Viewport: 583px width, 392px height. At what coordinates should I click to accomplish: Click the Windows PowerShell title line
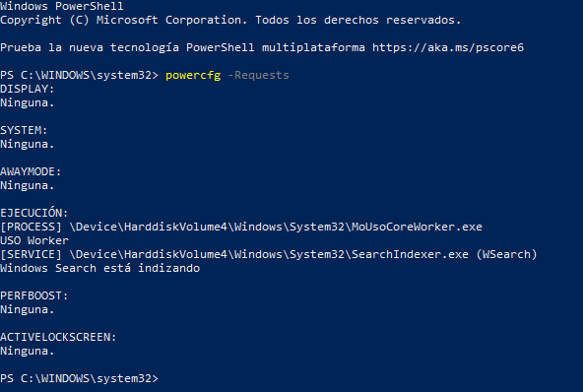tap(62, 6)
